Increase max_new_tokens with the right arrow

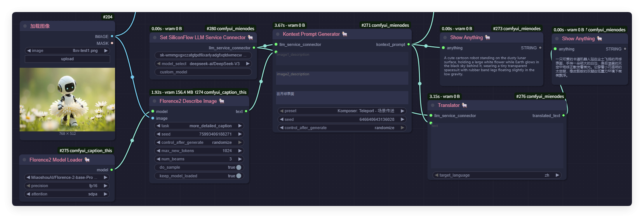[x=240, y=151]
